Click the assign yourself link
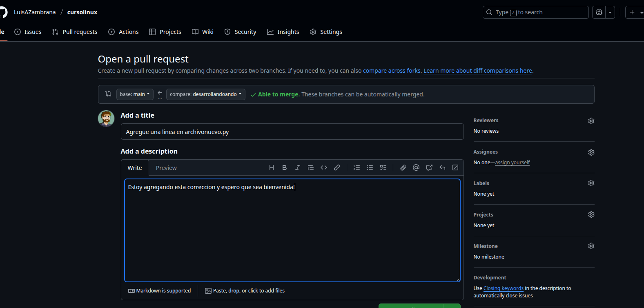The width and height of the screenshot is (644, 308). pyautogui.click(x=512, y=163)
